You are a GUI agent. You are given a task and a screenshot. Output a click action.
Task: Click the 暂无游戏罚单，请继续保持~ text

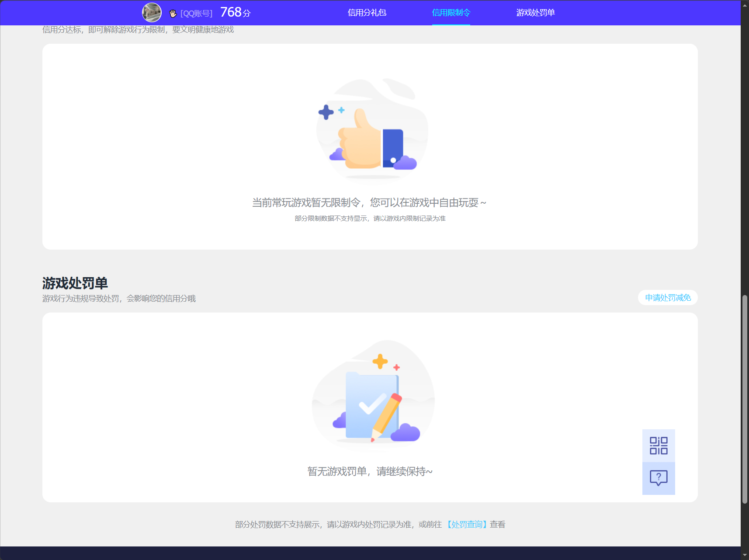coord(370,471)
